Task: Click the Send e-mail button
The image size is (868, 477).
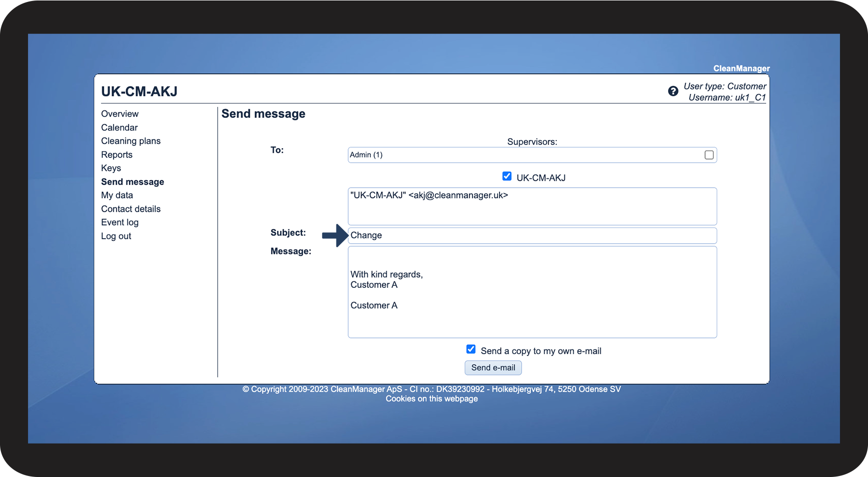Action: (493, 368)
